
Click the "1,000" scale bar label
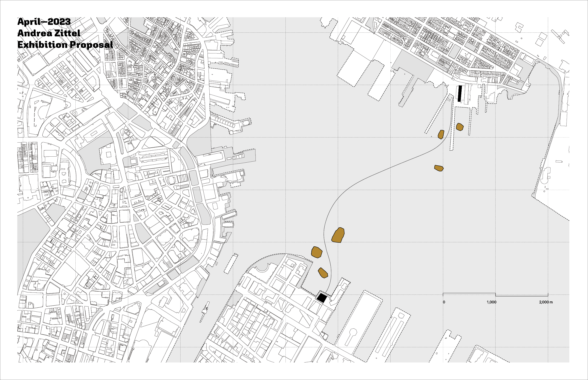(492, 302)
